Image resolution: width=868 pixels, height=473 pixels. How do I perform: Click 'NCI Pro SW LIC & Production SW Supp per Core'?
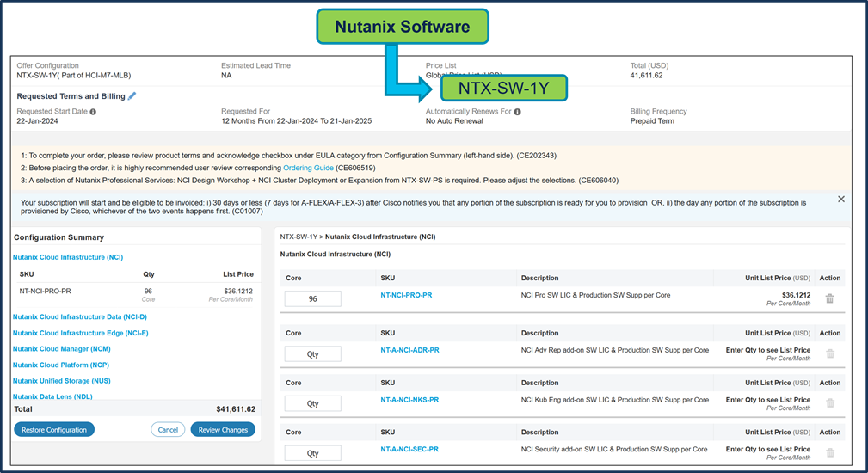[x=595, y=295]
